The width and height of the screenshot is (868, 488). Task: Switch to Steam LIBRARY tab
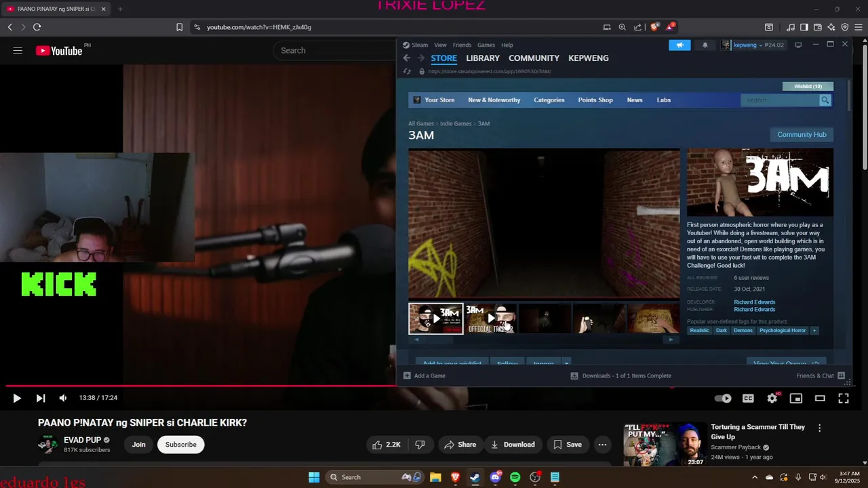(483, 58)
